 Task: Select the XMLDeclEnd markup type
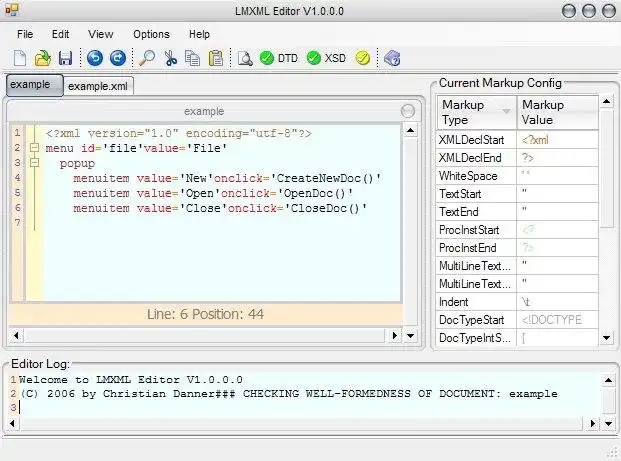point(476,158)
